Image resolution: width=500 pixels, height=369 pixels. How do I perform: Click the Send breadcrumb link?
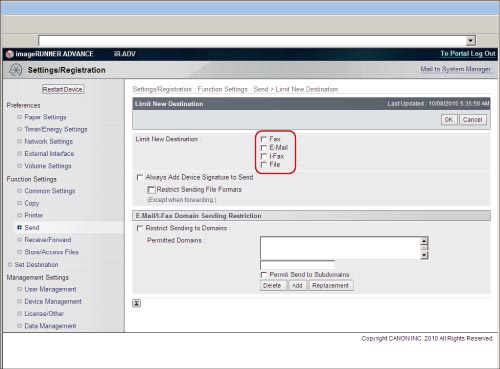point(261,89)
